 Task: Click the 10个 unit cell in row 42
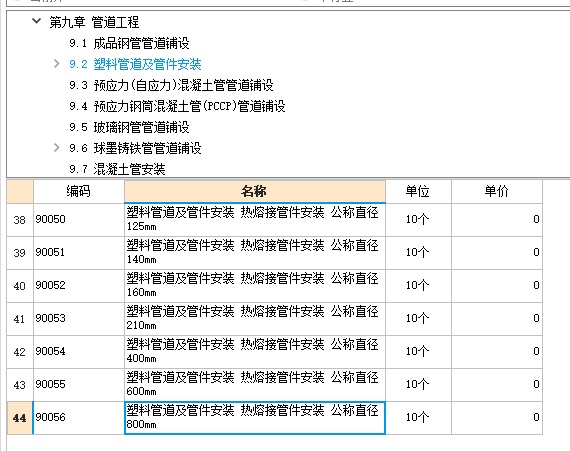tap(418, 352)
